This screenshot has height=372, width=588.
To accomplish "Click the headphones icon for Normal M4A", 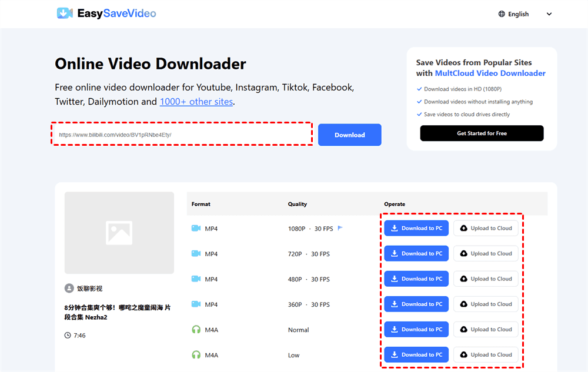I will click(196, 329).
